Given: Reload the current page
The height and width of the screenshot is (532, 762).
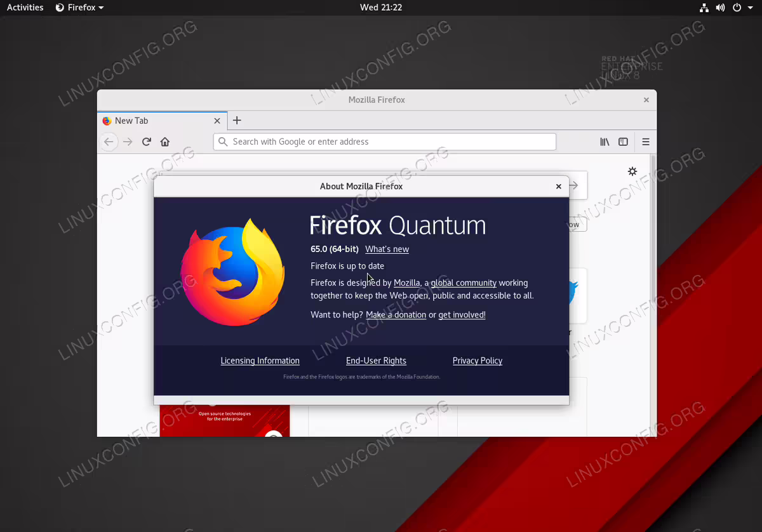Looking at the screenshot, I should point(147,142).
